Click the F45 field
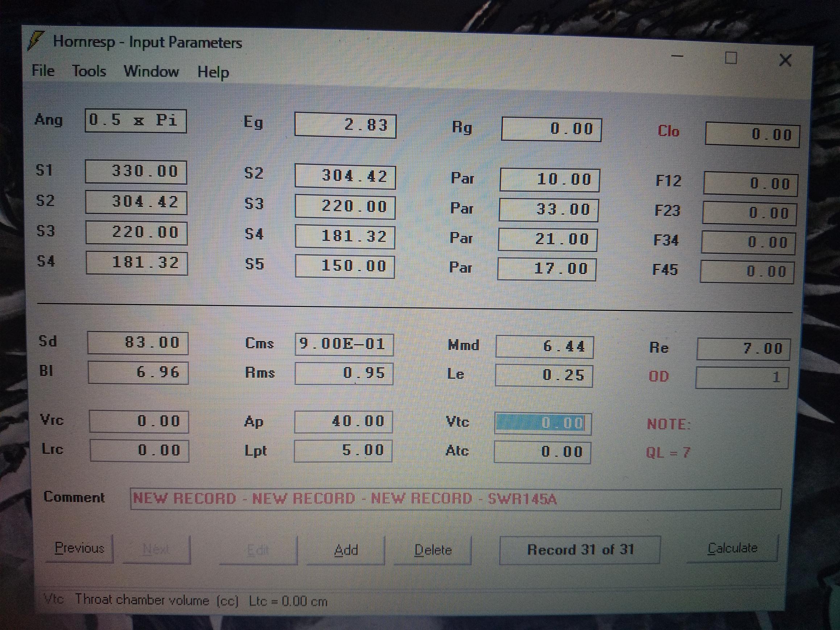 747,271
